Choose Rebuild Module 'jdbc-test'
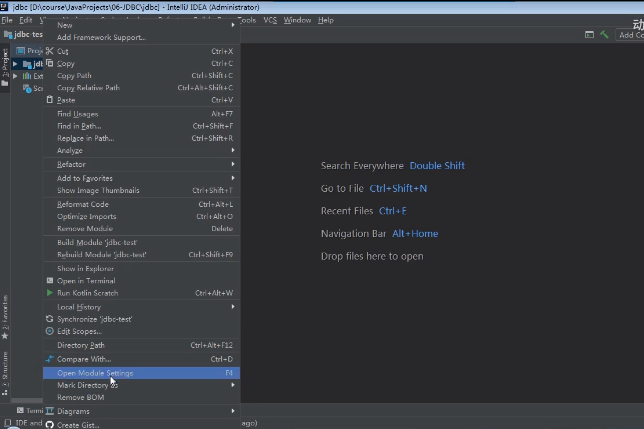The width and height of the screenshot is (644, 429). coord(142,255)
